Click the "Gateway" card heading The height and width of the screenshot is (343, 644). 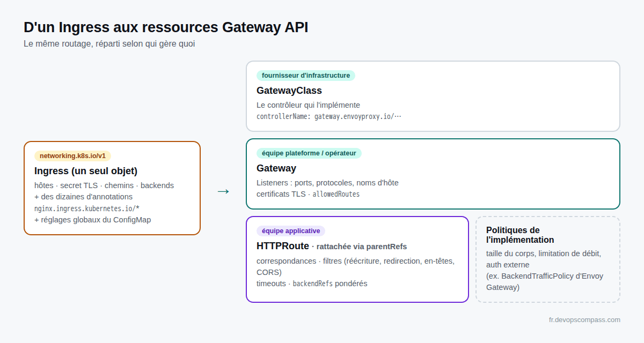[276, 168]
